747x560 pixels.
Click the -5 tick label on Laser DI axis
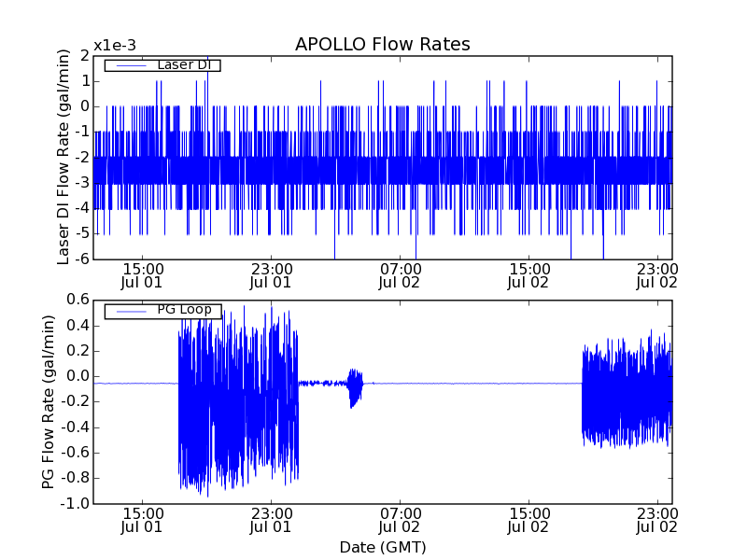(x=82, y=233)
